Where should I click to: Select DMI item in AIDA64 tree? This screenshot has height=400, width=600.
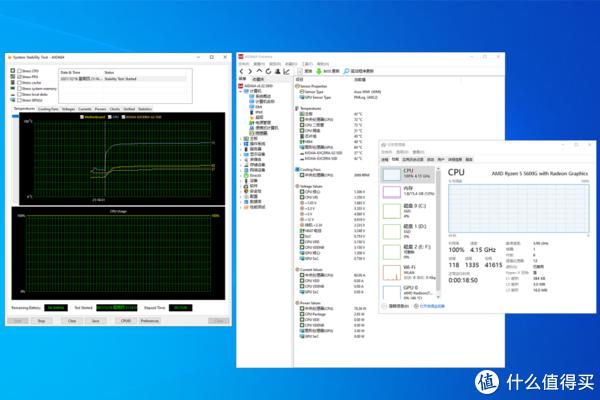click(x=256, y=107)
